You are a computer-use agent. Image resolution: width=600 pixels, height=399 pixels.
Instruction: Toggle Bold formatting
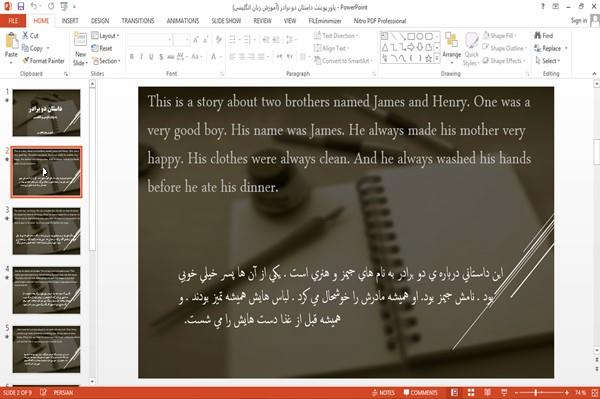tap(132, 57)
